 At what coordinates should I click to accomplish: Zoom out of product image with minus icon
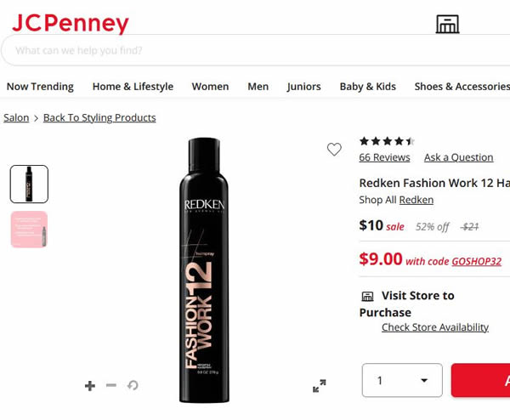pos(111,386)
